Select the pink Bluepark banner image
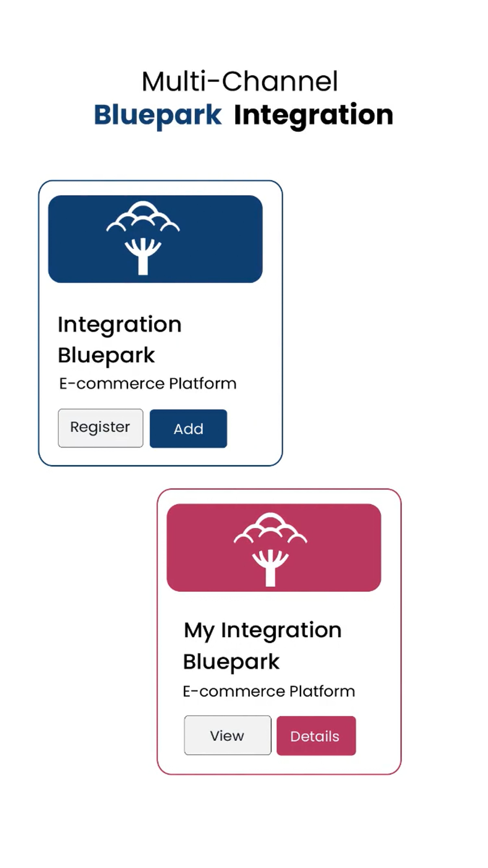The image size is (488, 868). [x=274, y=548]
